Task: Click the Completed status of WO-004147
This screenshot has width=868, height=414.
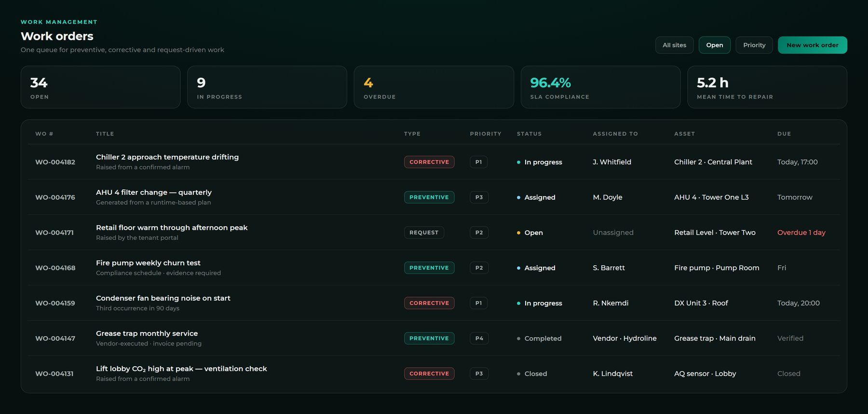Action: click(x=539, y=338)
